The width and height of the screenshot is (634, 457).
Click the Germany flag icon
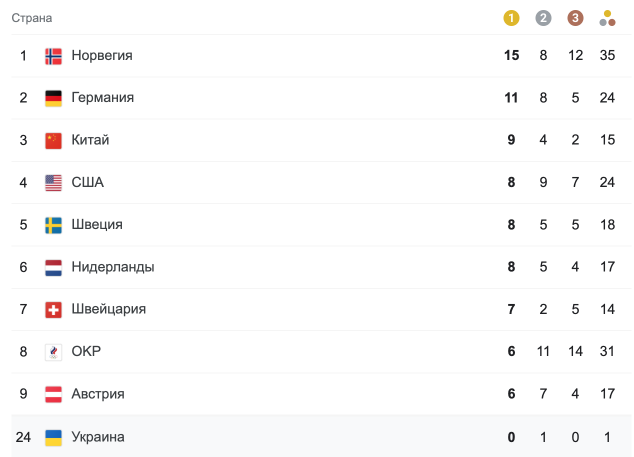(54, 98)
